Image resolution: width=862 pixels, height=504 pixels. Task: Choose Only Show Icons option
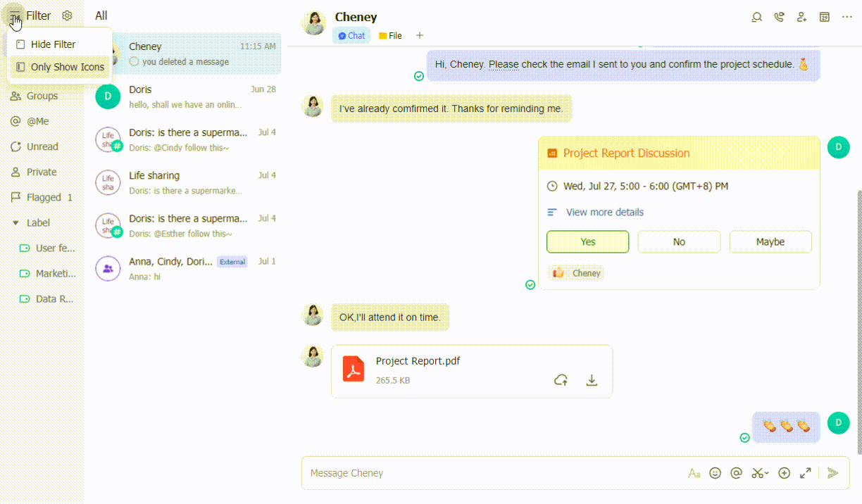tap(65, 66)
